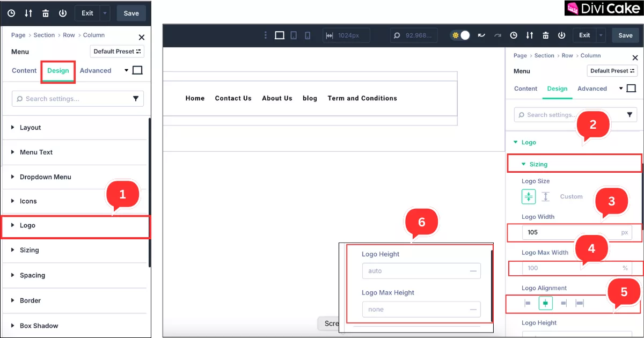Select first Logo Size icon option
The height and width of the screenshot is (338, 644).
(x=529, y=196)
